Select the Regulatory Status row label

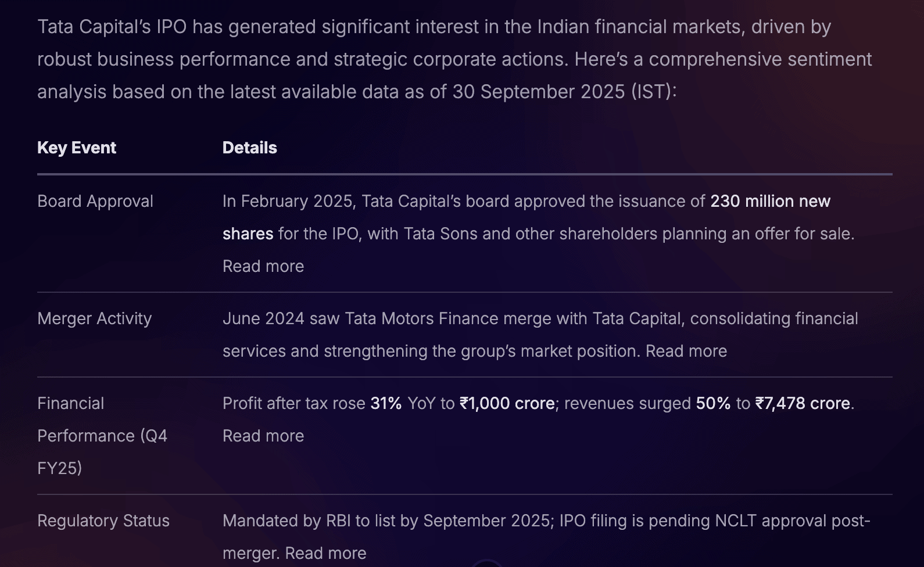pyautogui.click(x=103, y=521)
